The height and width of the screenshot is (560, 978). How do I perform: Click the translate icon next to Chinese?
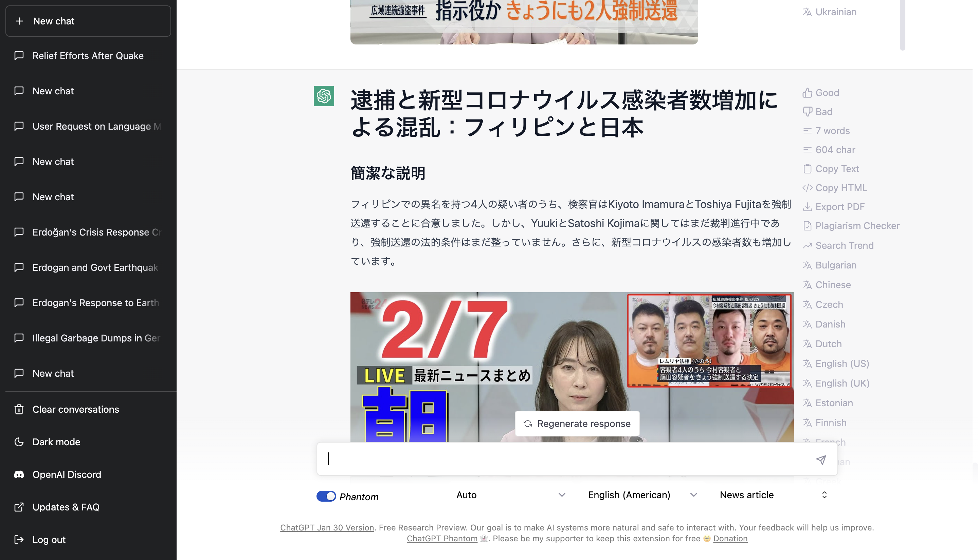[x=807, y=285]
